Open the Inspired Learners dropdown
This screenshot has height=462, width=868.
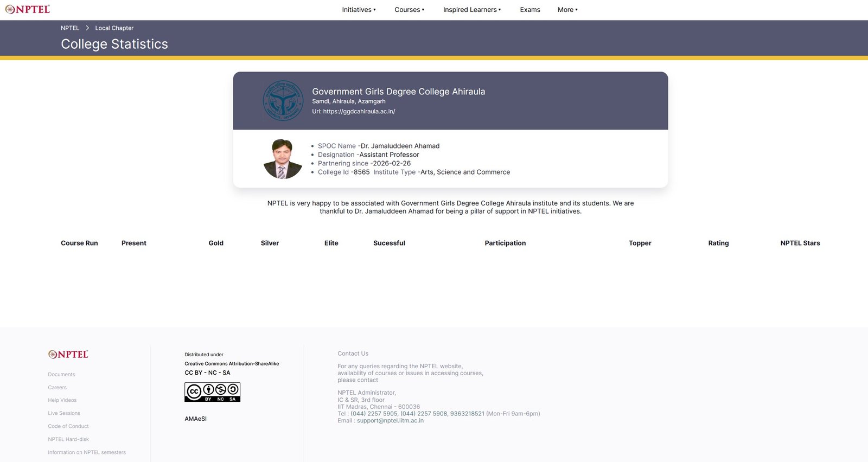coord(471,10)
